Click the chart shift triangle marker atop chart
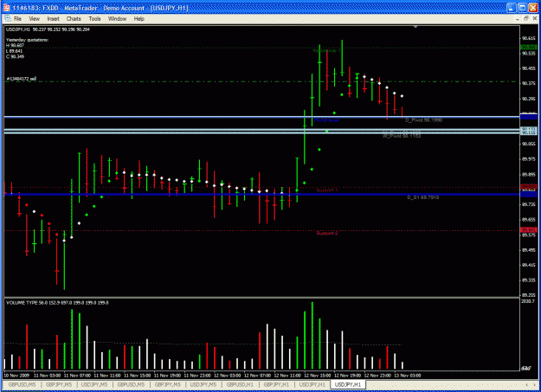 (415, 27)
